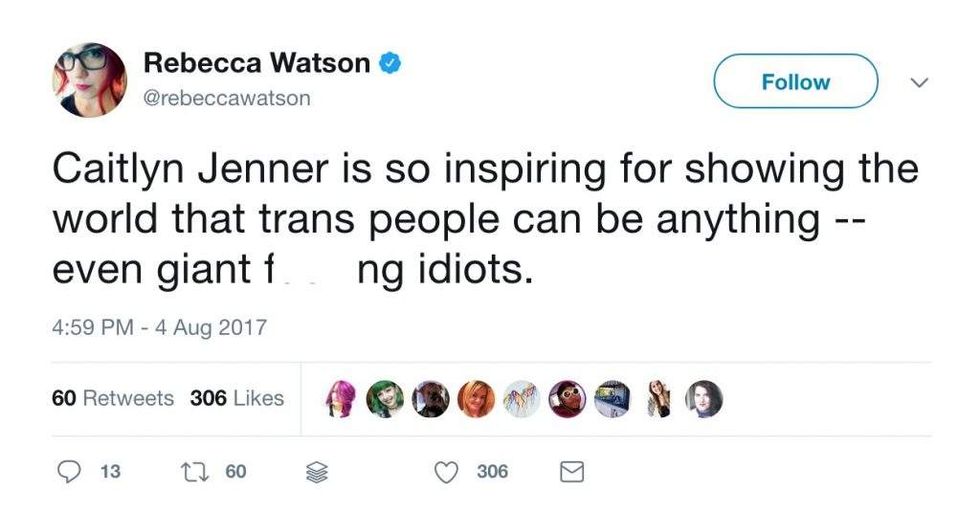Viewport: 980px width, 514px height.
Task: Open the Rebecca Watson display name link
Action: click(257, 63)
